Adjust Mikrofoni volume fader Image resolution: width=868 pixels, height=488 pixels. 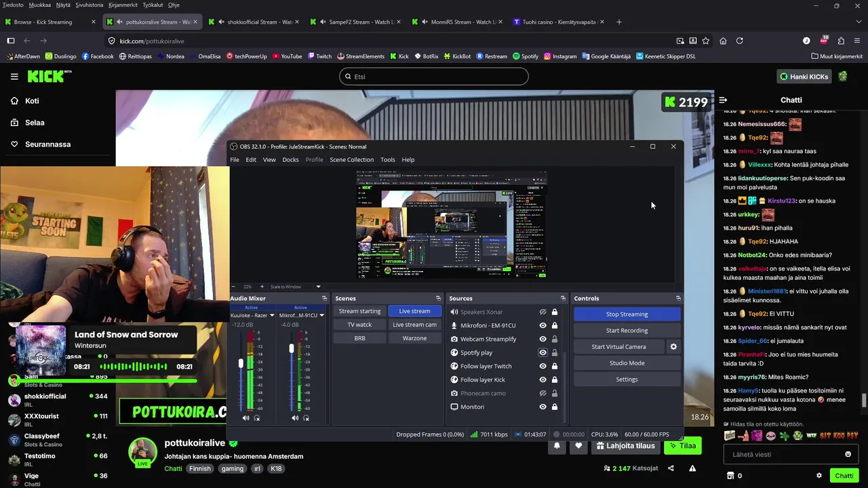(x=292, y=348)
